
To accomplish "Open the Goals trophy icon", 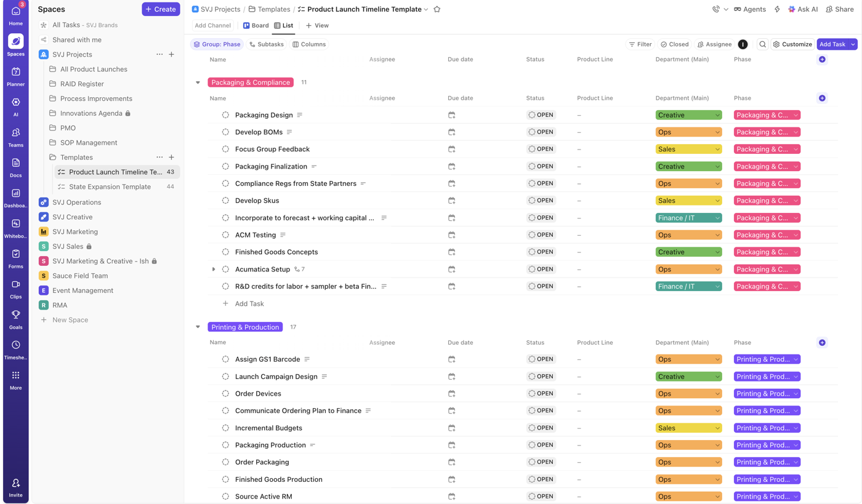I will click(x=15, y=319).
